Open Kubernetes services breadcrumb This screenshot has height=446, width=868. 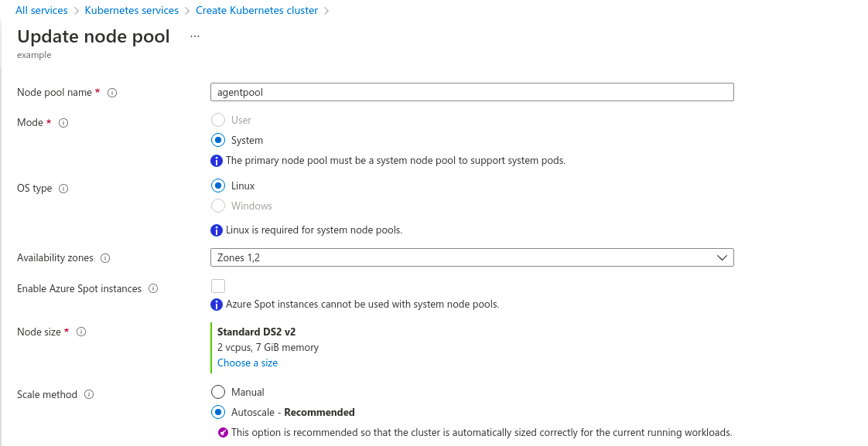point(132,11)
